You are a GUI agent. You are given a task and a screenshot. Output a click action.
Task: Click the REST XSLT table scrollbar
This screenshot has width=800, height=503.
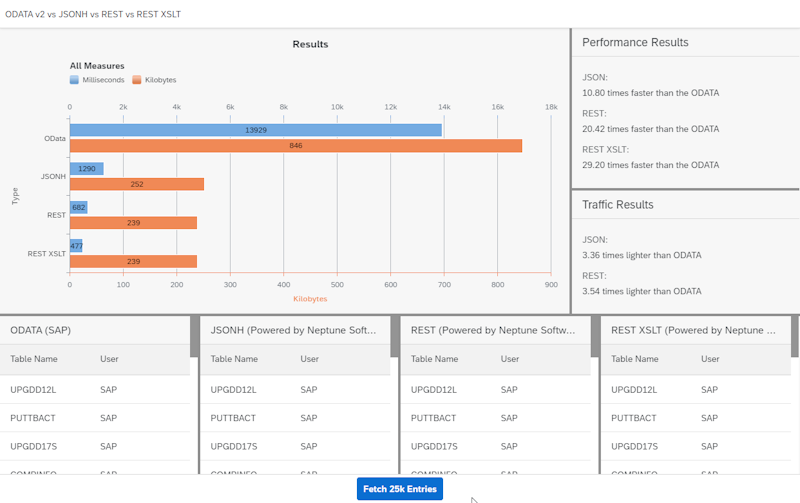point(795,337)
